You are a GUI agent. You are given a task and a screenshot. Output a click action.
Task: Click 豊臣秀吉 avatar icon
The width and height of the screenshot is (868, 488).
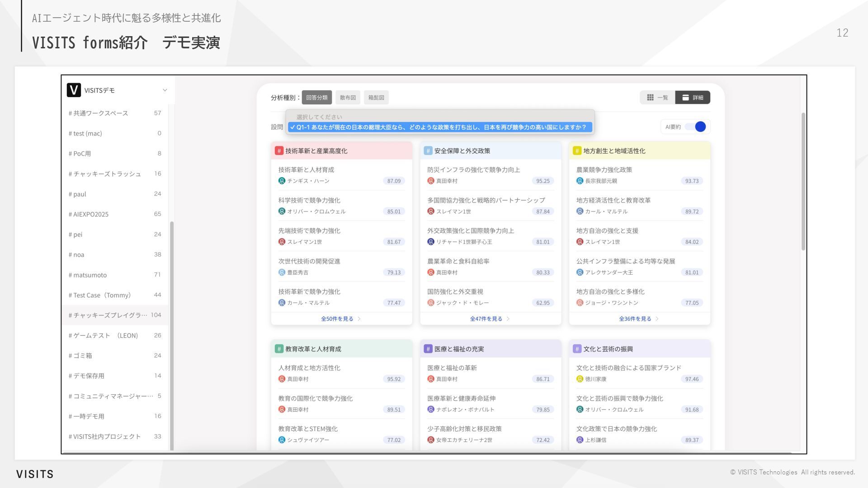point(282,272)
